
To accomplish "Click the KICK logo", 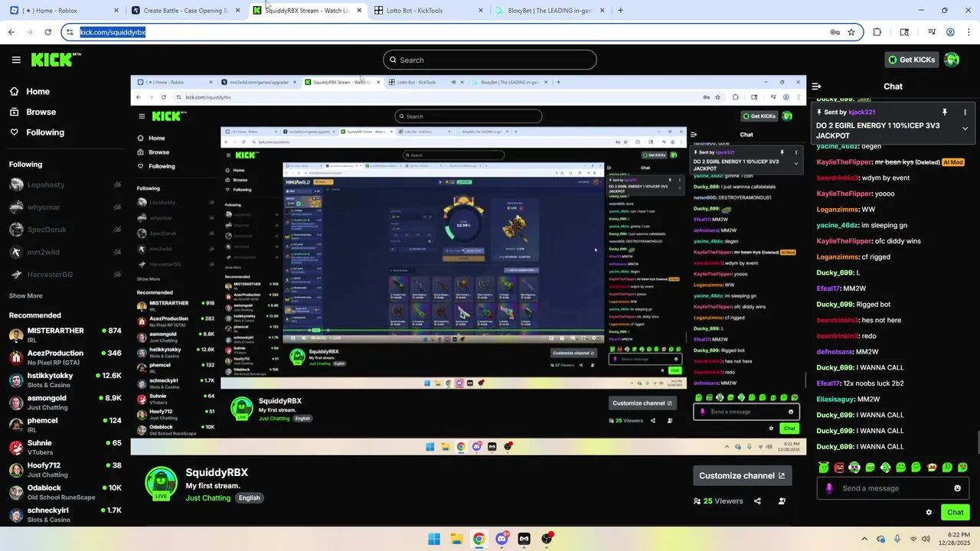I will [56, 60].
